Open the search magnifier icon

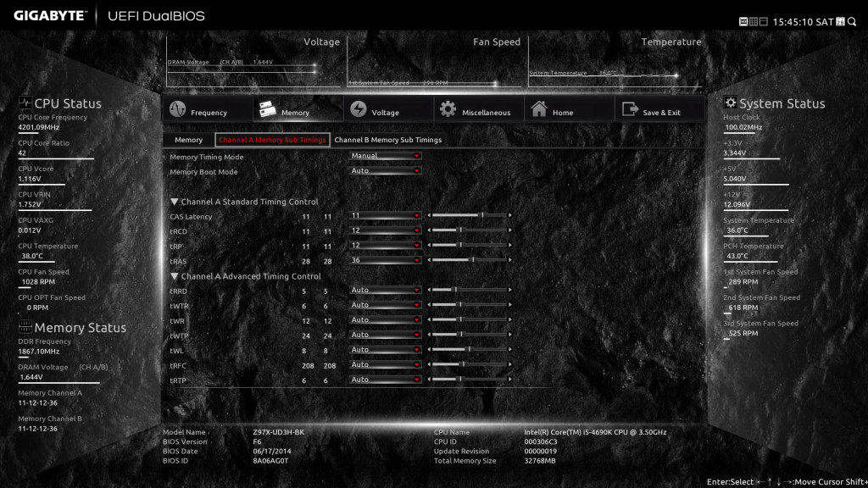coord(854,21)
